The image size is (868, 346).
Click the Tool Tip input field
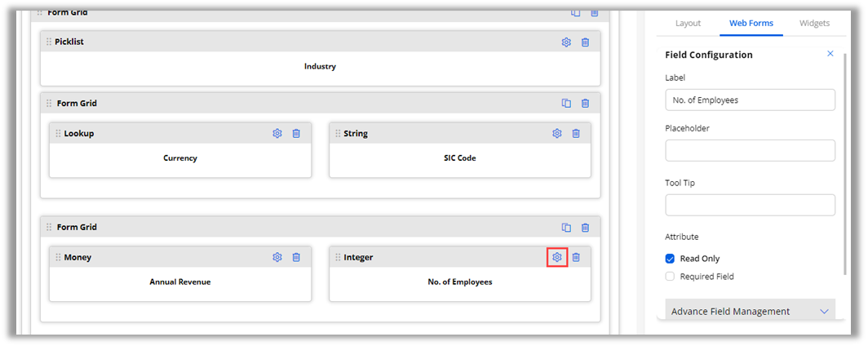[x=750, y=205]
